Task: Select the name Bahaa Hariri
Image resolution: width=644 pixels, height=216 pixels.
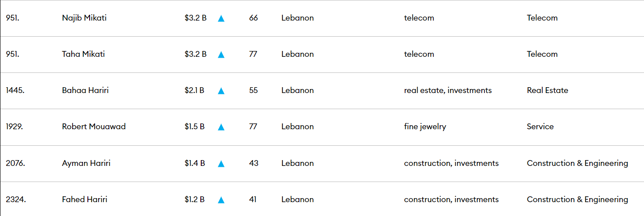Action: [x=85, y=90]
